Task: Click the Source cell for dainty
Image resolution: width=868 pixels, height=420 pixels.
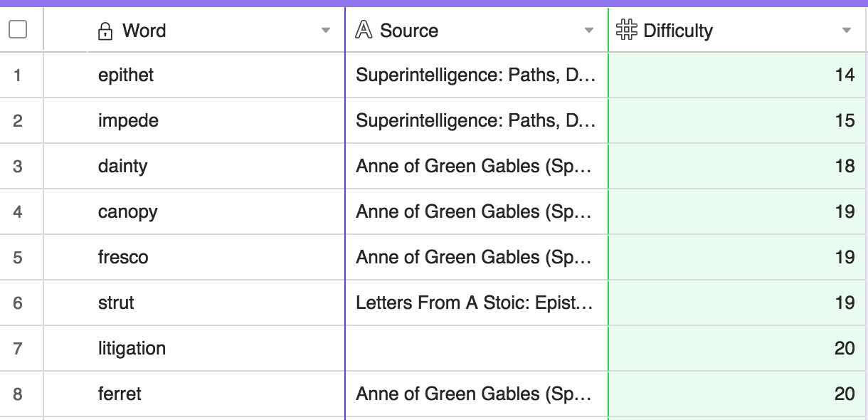Action: tap(475, 166)
